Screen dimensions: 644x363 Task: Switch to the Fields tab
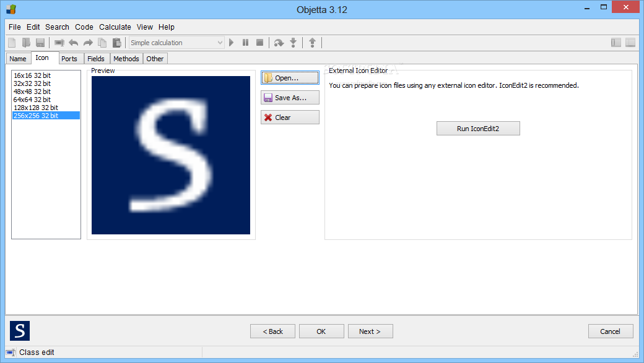(97, 59)
